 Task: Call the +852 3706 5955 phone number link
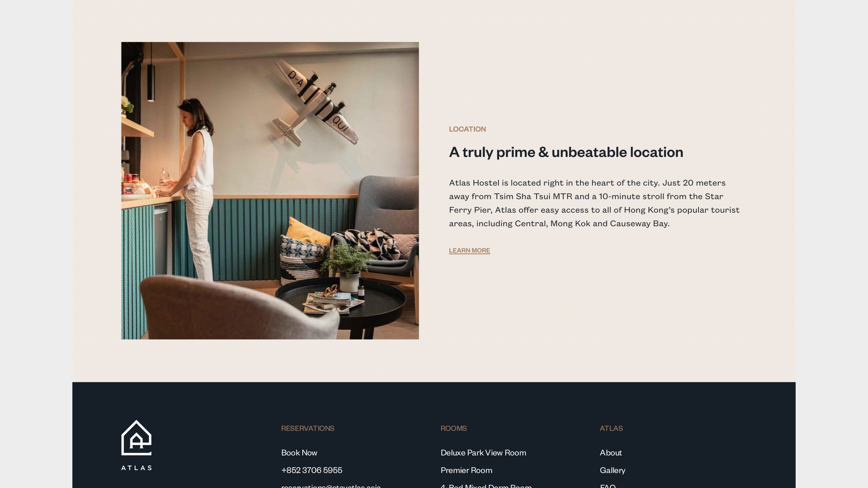pos(312,470)
